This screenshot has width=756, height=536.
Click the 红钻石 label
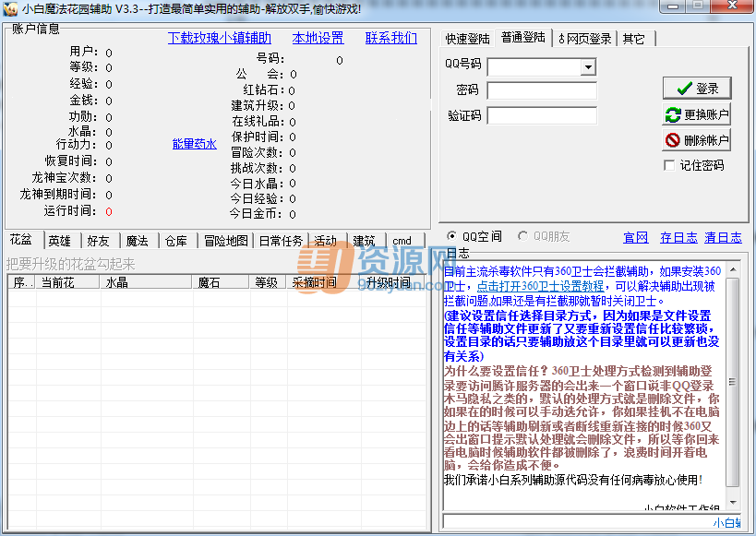(x=265, y=90)
